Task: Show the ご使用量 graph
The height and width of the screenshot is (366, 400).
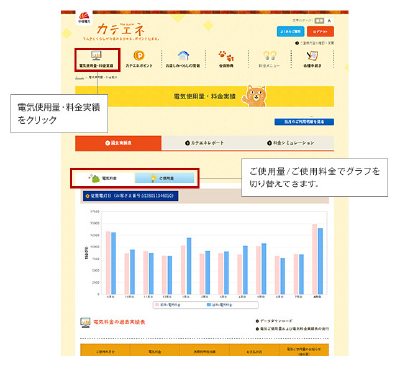Action: pos(164,178)
